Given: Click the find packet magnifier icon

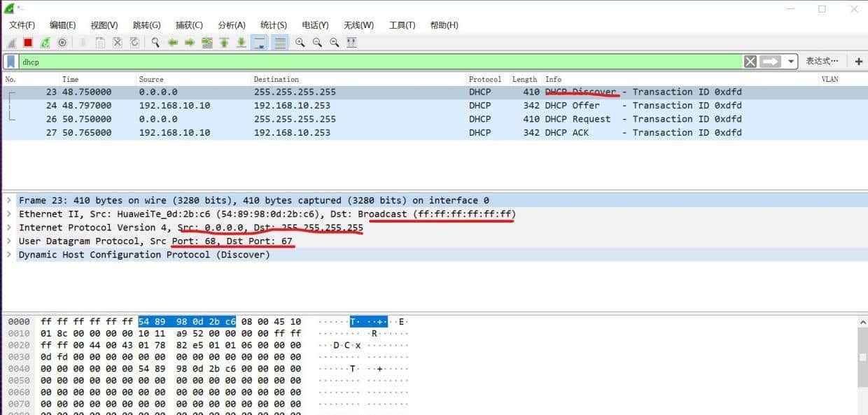Looking at the screenshot, I should click(x=155, y=42).
